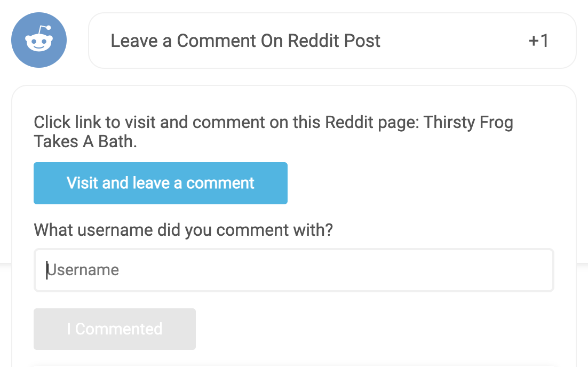Open the +1 points indicator
Viewport: 588px width, 367px height.
point(539,41)
